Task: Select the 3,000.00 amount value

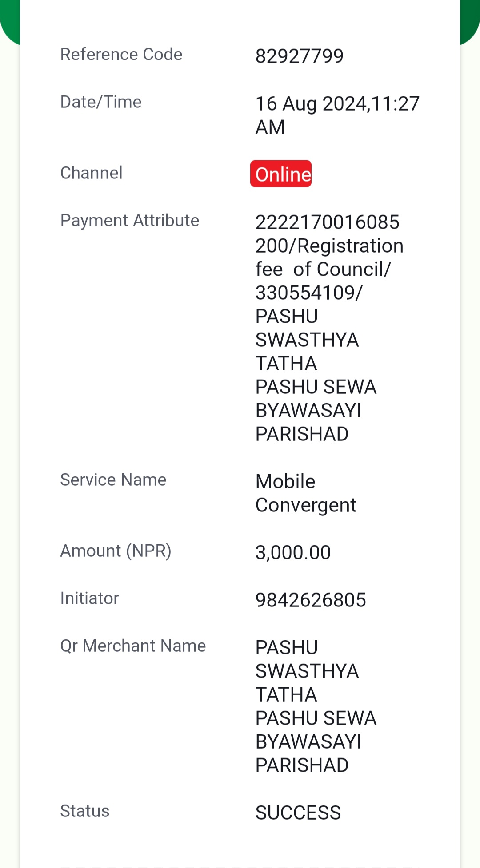Action: (293, 553)
